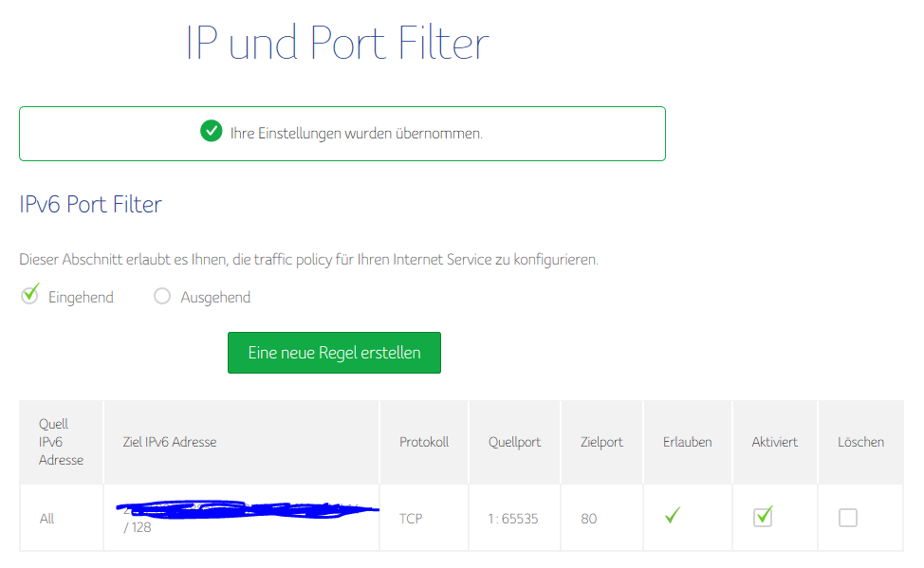Screen dimensions: 924x568
Task: Click the TCP protocol cell
Action: tap(411, 519)
